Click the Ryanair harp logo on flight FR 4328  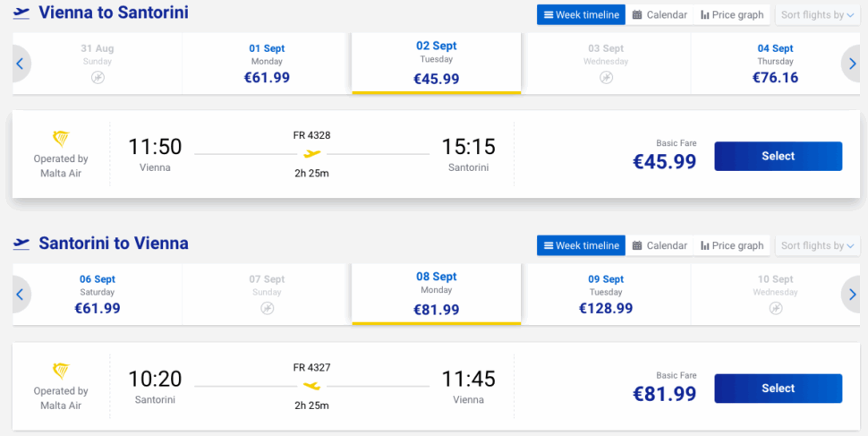pos(61,139)
